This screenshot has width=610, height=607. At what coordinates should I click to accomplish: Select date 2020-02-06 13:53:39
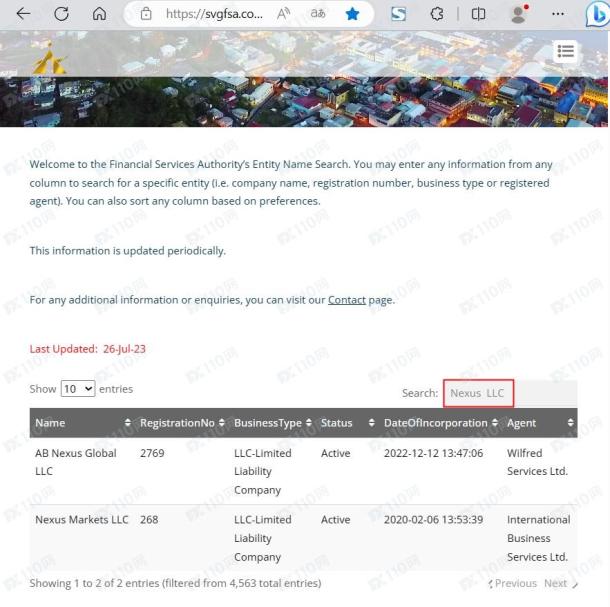point(433,520)
